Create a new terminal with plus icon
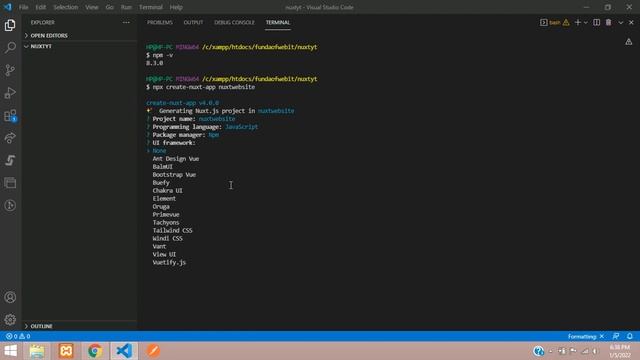Image resolution: width=640 pixels, height=360 pixels. click(578, 22)
